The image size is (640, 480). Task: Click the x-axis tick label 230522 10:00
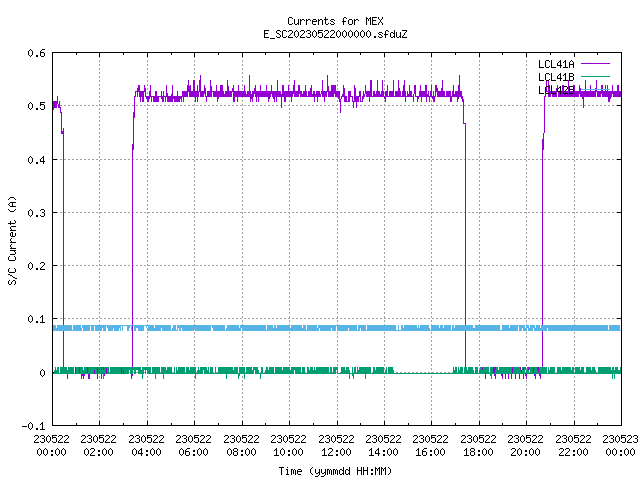289,445
